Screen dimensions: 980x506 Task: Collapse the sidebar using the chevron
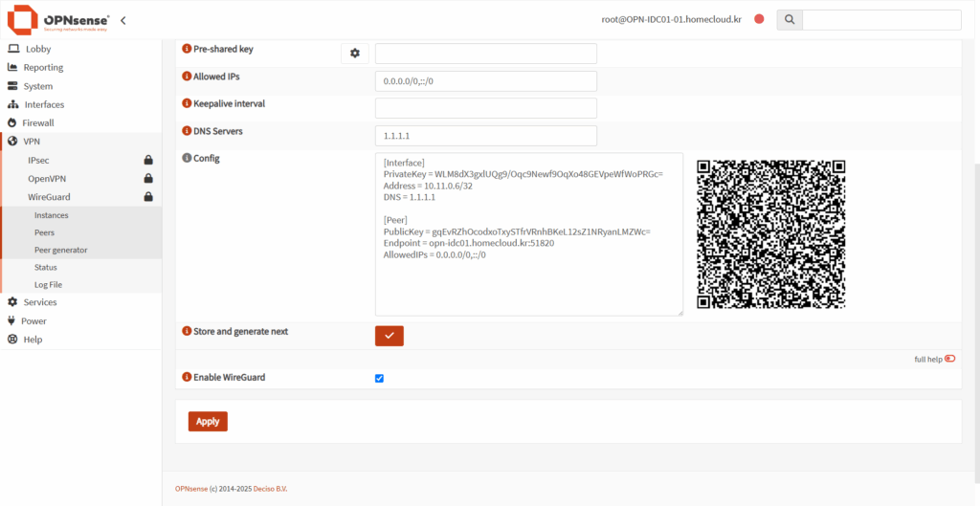[x=122, y=20]
